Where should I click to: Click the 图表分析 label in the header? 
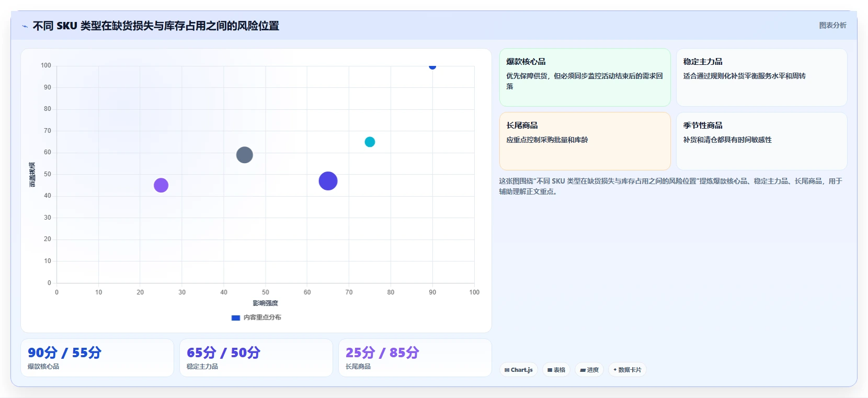point(832,25)
